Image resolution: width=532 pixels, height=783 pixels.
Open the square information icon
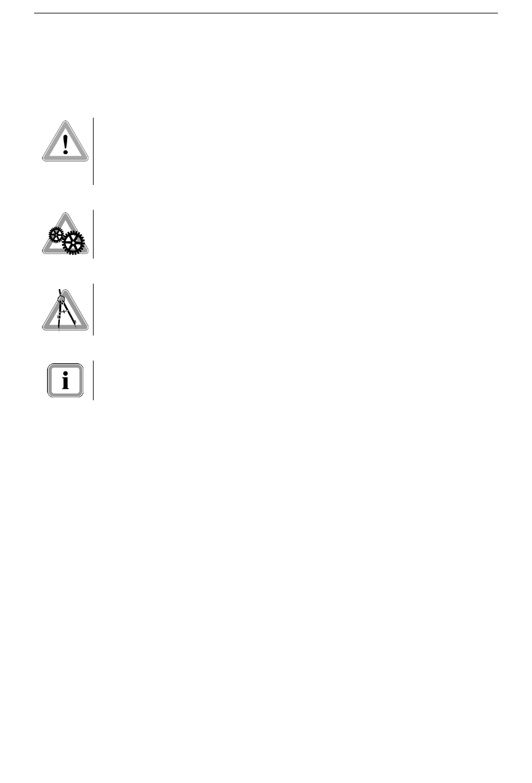66,381
